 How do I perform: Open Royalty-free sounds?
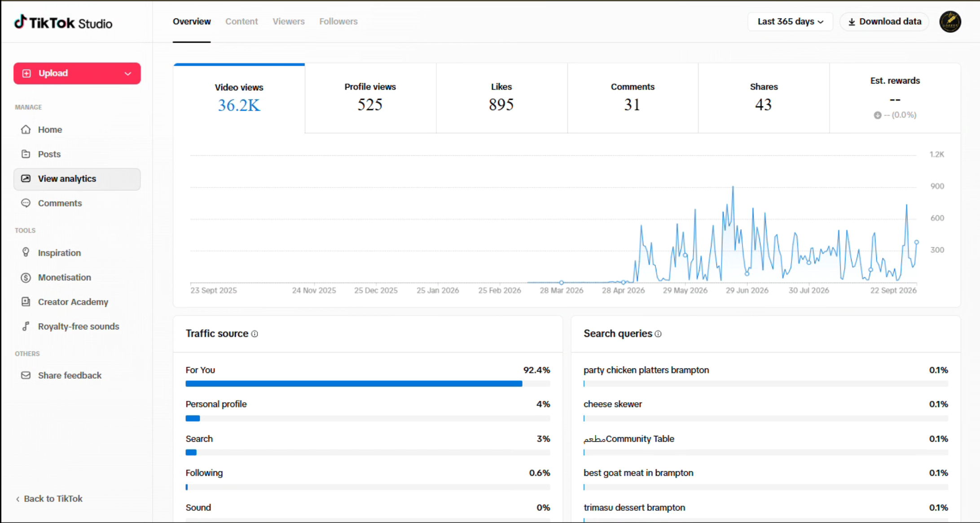pyautogui.click(x=77, y=327)
